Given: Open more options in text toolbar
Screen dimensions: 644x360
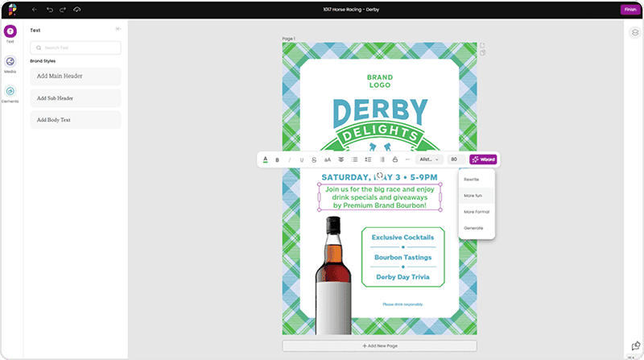Looking at the screenshot, I should pos(407,159).
